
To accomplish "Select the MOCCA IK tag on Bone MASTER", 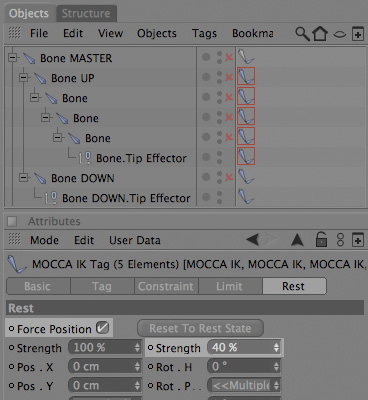I will click(246, 57).
